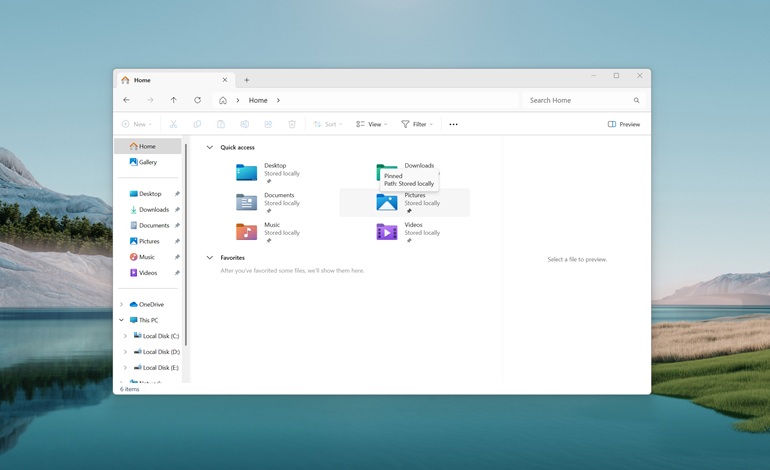Screen dimensions: 770x470
Task: Open the Filter dropdown menu
Action: 417,125
